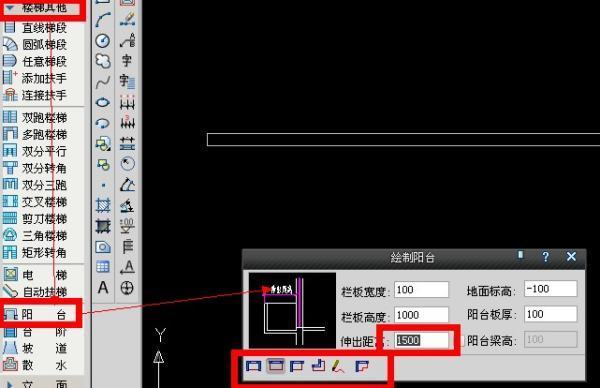The height and width of the screenshot is (388, 600).
Task: Select the Ellipse tool
Action: 103,102
